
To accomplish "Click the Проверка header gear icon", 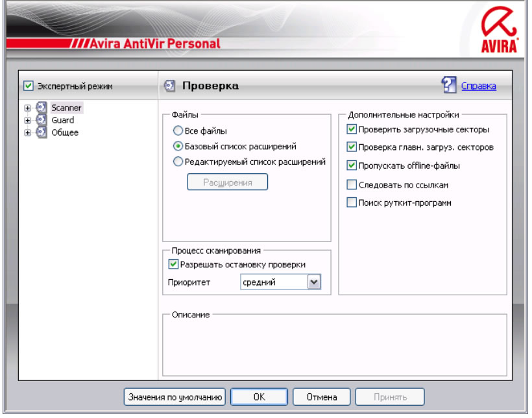I will (169, 86).
